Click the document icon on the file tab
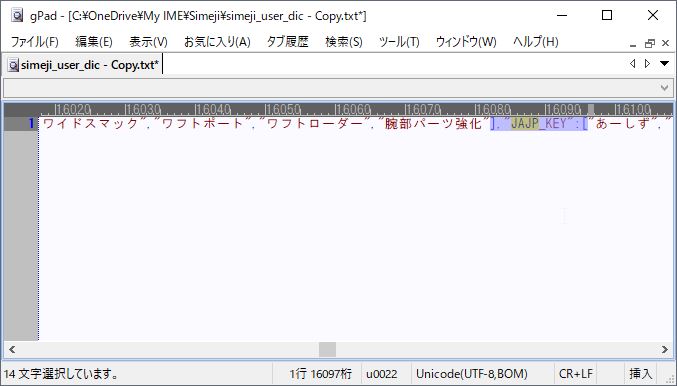Screen dimensions: 677x386 [x=13, y=65]
